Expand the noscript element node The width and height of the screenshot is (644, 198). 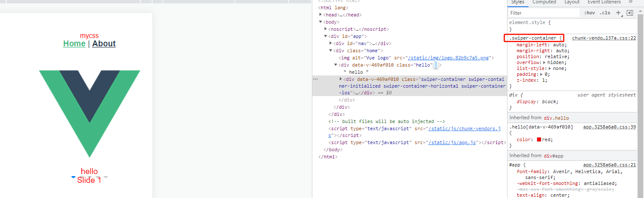326,29
